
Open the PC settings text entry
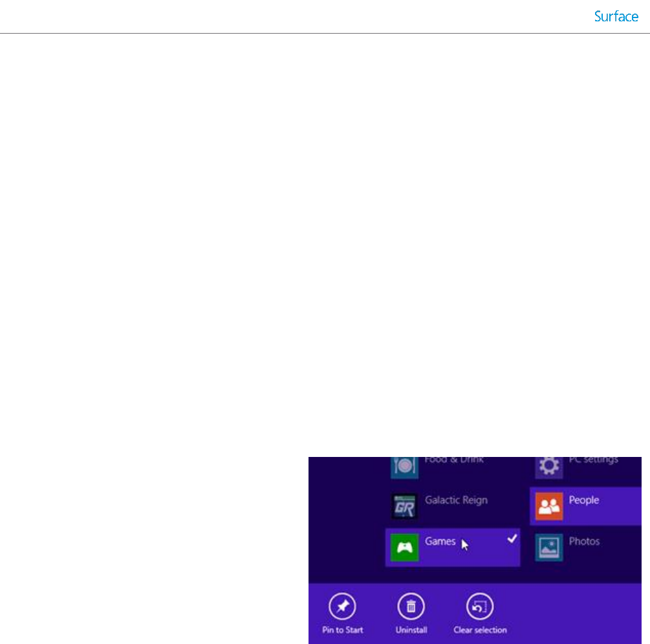(592, 460)
